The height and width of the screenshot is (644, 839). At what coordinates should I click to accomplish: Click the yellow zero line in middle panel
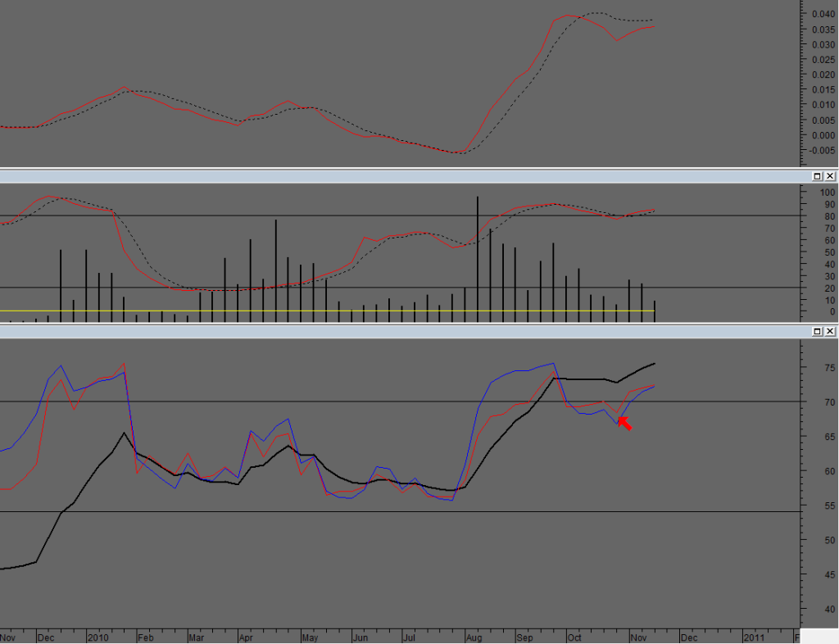tap(327, 311)
